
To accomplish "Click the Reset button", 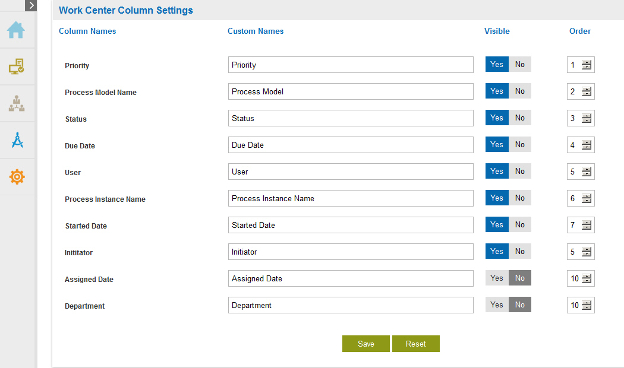I will coord(416,344).
